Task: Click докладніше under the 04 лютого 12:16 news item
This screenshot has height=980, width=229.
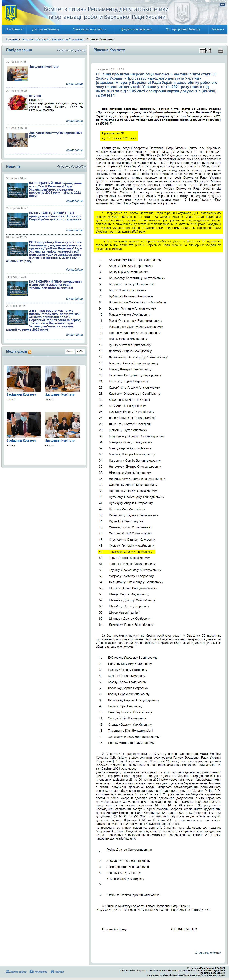Action: 74,270
